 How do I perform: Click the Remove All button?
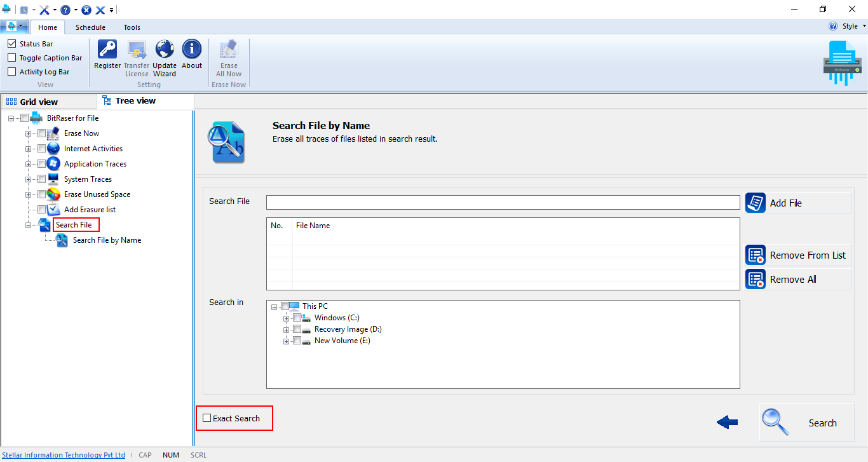797,280
